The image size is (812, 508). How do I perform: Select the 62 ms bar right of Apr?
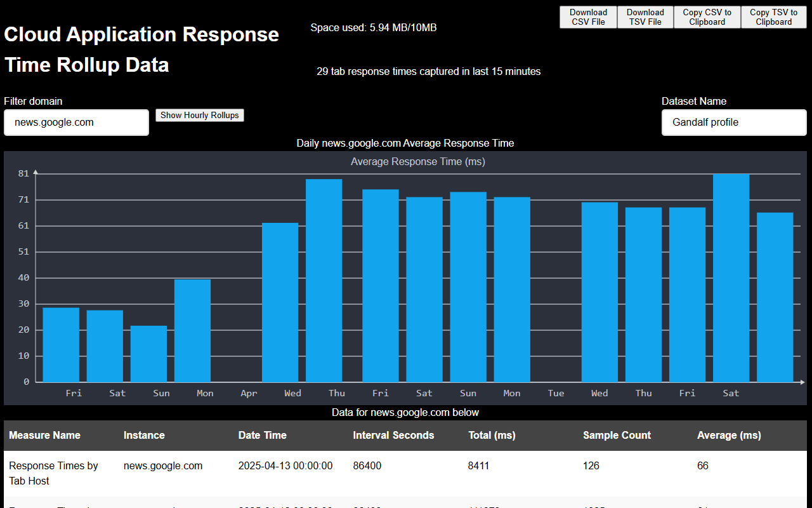click(280, 302)
